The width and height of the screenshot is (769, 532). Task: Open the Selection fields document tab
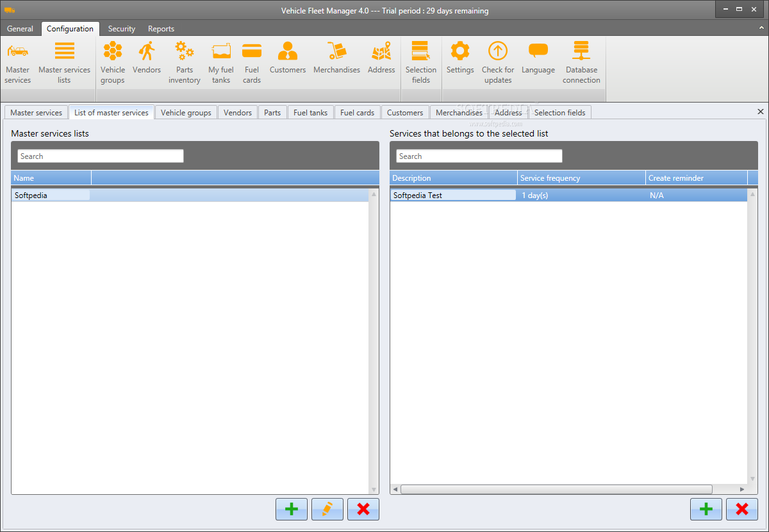[559, 112]
